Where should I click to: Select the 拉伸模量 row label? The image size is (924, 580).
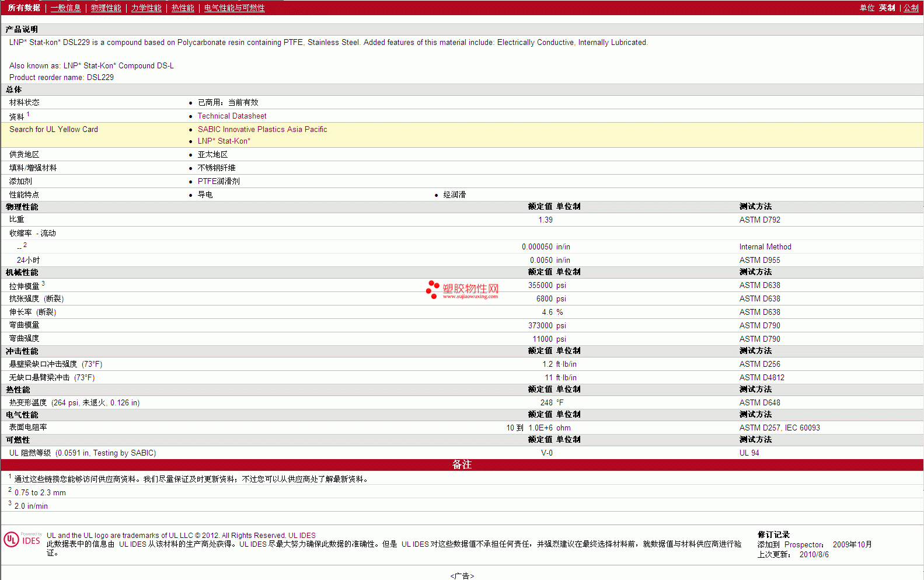25,286
